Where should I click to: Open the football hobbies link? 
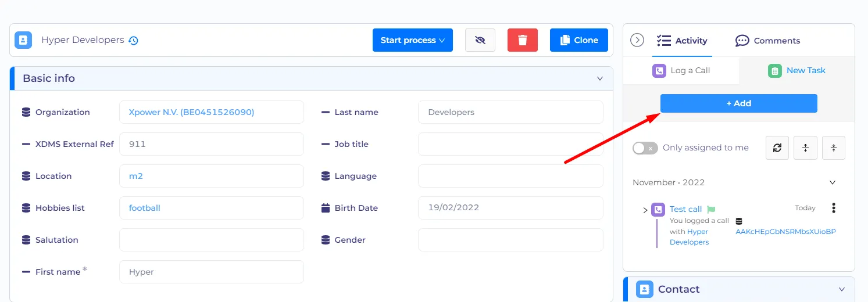click(x=145, y=208)
